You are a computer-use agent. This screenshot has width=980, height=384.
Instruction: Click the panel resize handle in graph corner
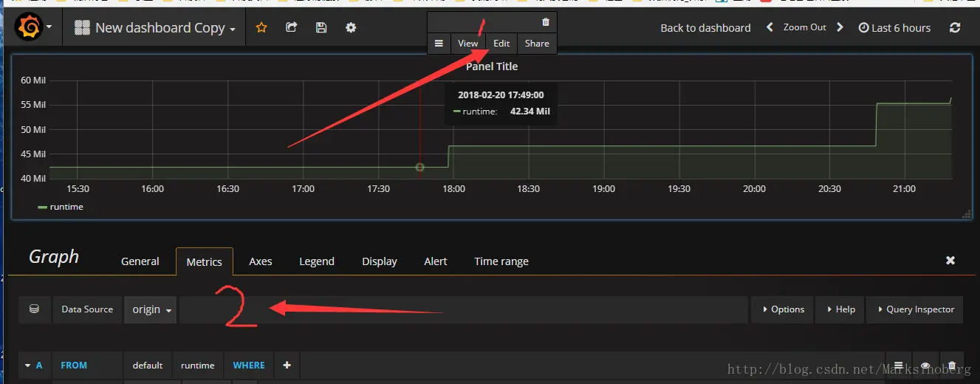(966, 214)
